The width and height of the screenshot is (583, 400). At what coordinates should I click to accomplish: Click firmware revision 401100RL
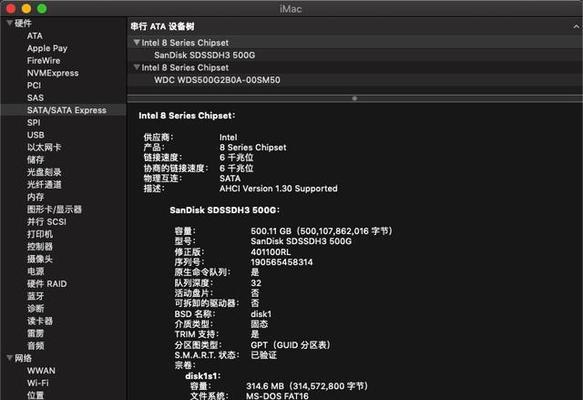(271, 252)
